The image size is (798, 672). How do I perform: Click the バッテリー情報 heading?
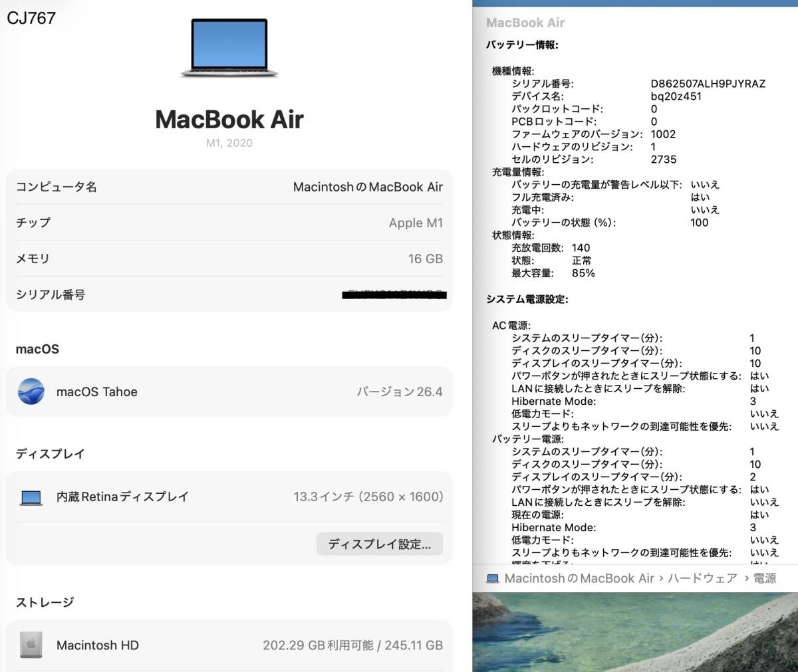[522, 45]
